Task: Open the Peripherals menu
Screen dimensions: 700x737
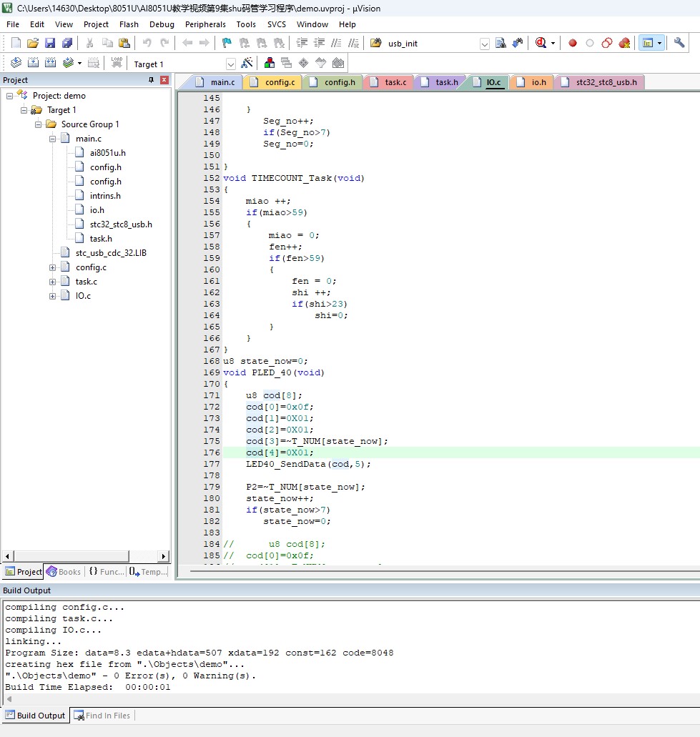Action: [x=205, y=24]
